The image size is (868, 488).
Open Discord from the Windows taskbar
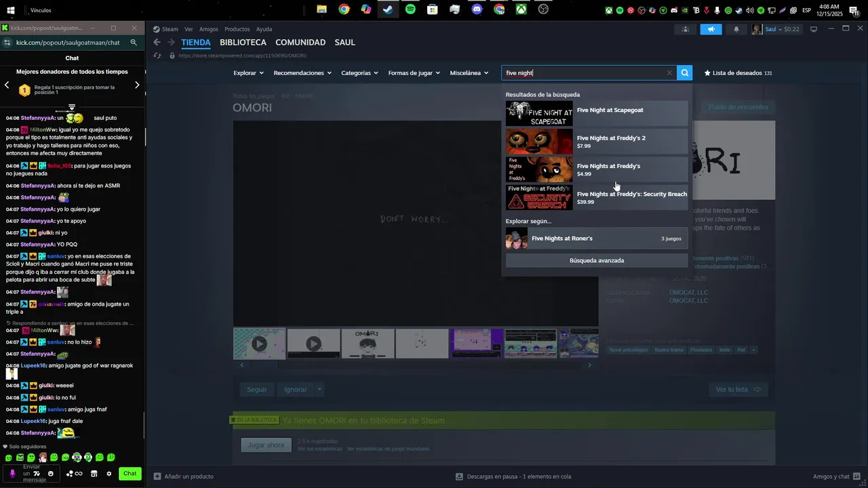477,9
